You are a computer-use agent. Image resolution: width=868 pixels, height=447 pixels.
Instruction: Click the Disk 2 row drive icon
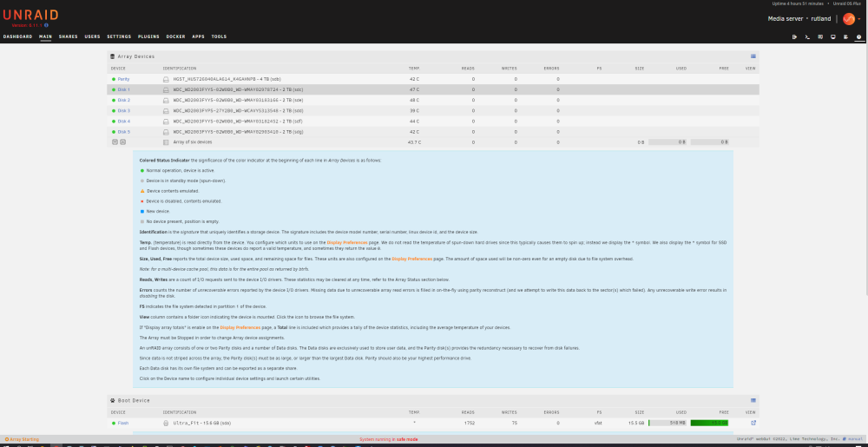click(x=166, y=100)
